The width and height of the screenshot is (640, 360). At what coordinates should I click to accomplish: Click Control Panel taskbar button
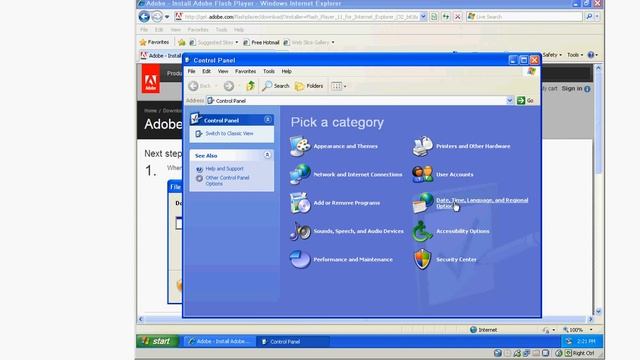click(x=293, y=341)
